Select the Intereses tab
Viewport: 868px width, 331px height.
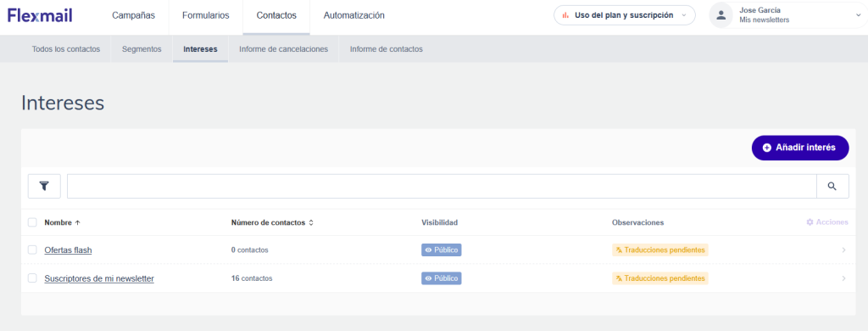coord(200,48)
